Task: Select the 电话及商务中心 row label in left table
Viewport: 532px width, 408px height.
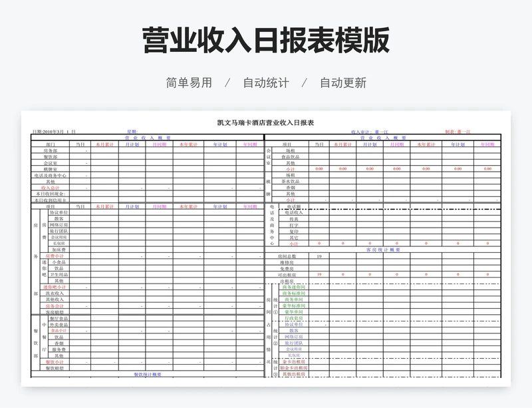Action: pos(51,175)
